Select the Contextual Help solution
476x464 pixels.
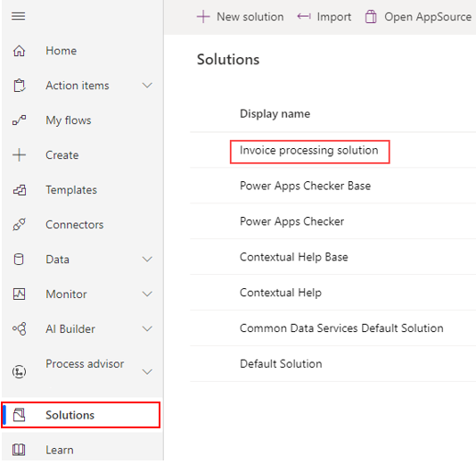[x=281, y=293]
